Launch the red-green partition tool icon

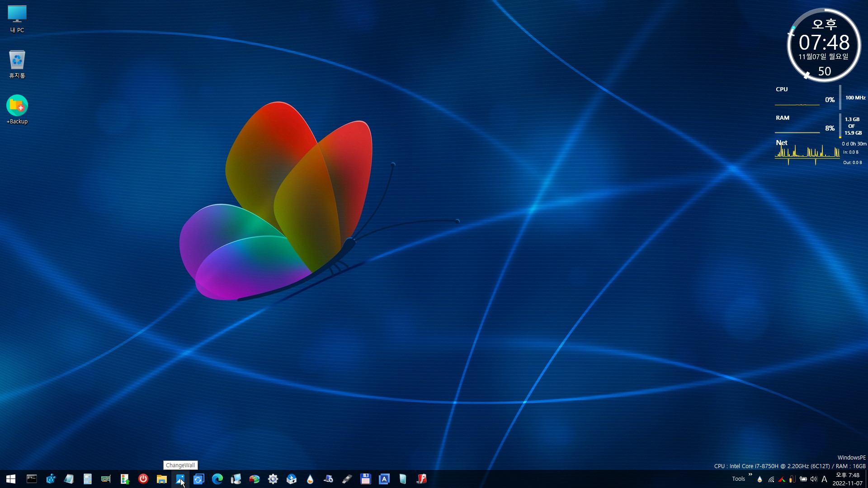point(255,479)
